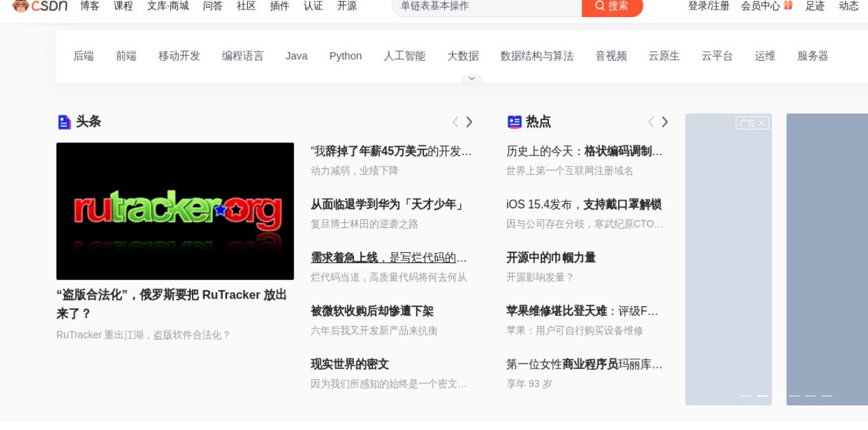Screen dimensions: 868x430
Task: Click subtitle 复旦博士林田的逆袭之路
Action: 364,224
